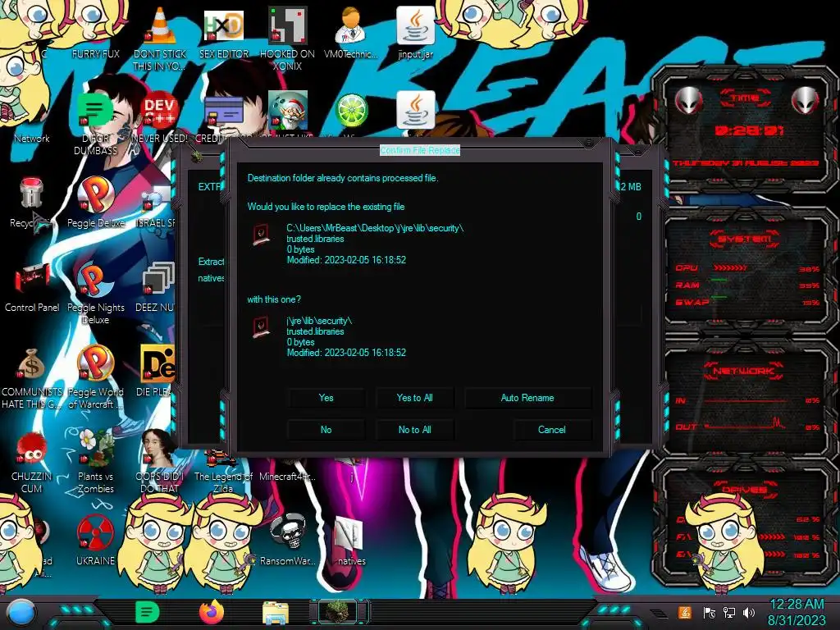Click the TIME widget clock display
Screen dimensions: 840x630
click(x=750, y=130)
